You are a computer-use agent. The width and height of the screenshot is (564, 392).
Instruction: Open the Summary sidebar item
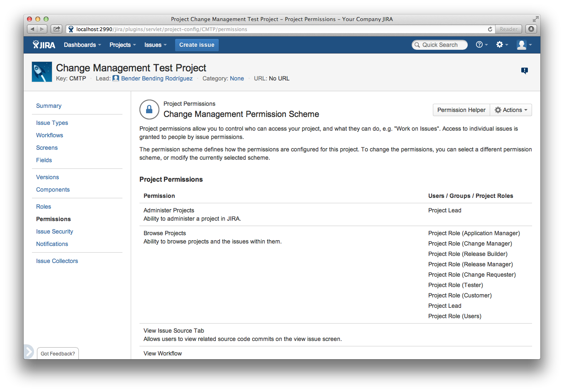tap(49, 106)
